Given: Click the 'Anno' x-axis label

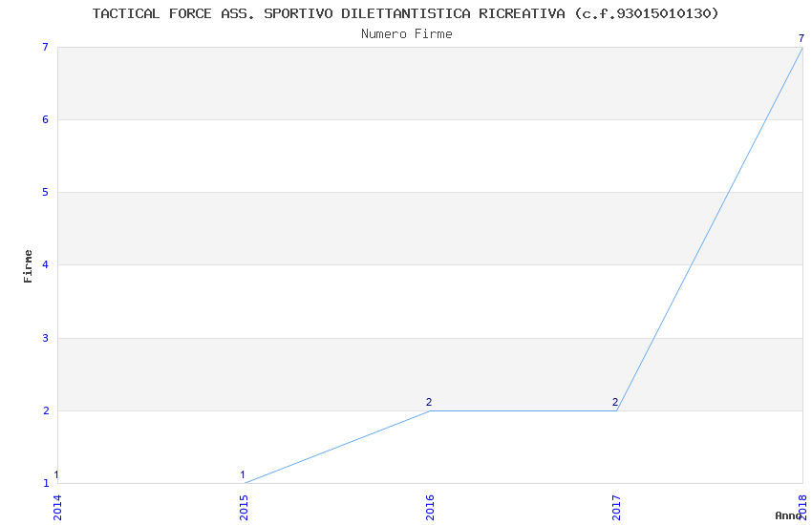Looking at the screenshot, I should click(788, 515).
